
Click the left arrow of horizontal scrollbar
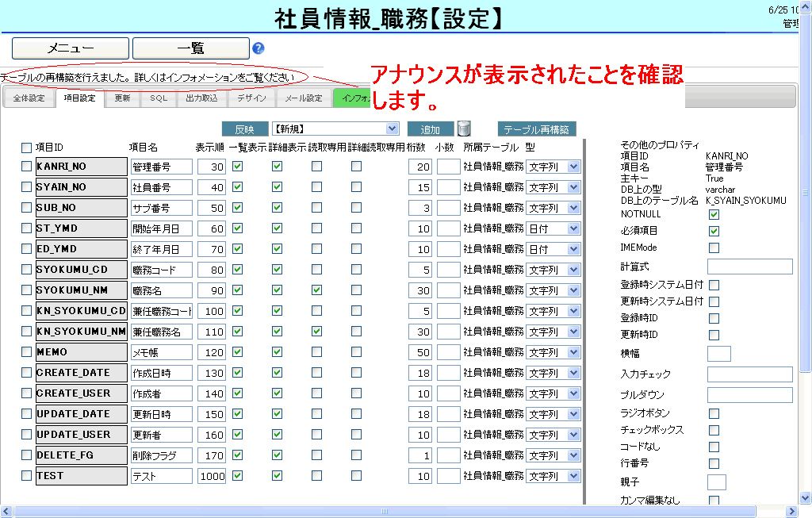coord(6,512)
